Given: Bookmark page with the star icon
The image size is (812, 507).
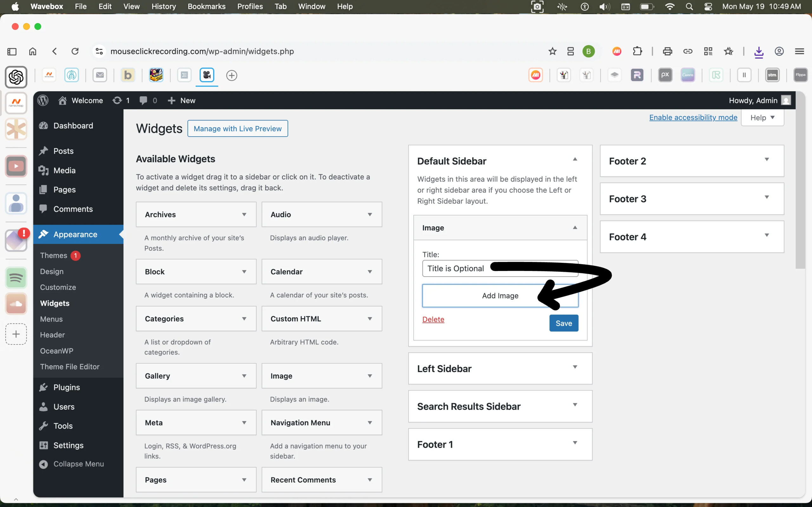Looking at the screenshot, I should [x=552, y=51].
